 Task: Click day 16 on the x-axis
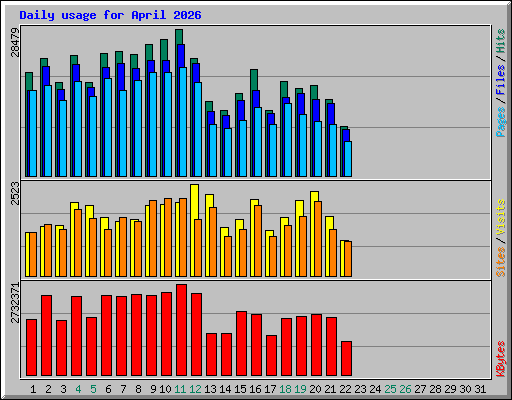pos(255,389)
